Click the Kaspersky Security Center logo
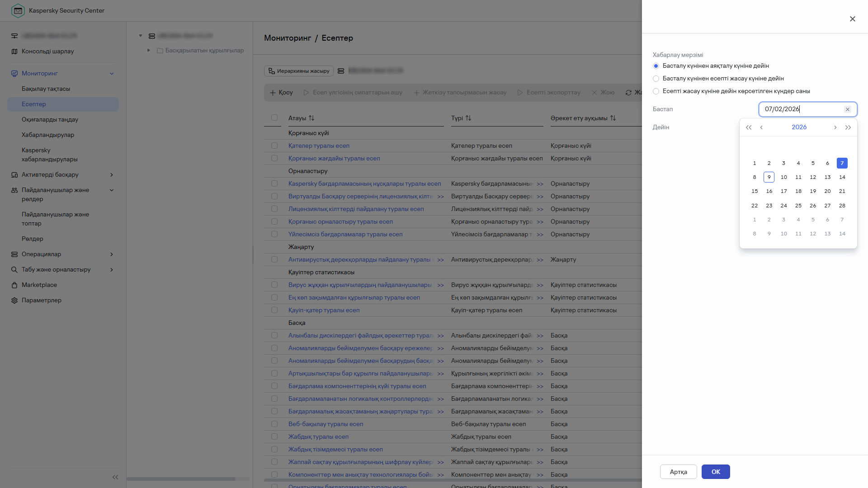 [x=18, y=10]
